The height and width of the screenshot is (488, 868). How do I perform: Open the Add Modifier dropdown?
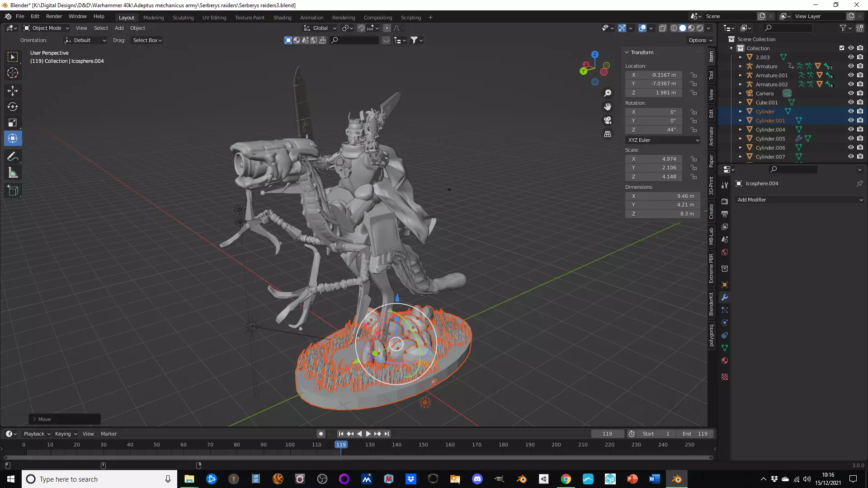tap(800, 200)
